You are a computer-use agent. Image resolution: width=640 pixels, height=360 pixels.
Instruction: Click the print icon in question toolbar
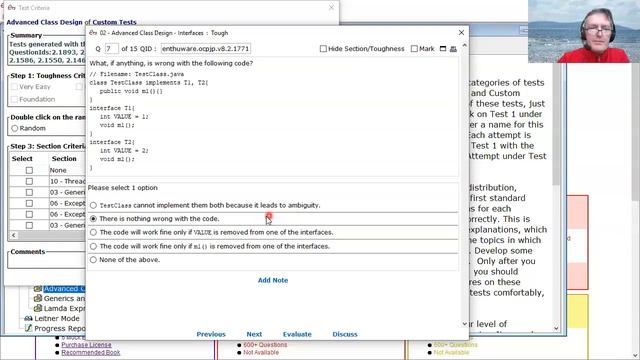(453, 49)
